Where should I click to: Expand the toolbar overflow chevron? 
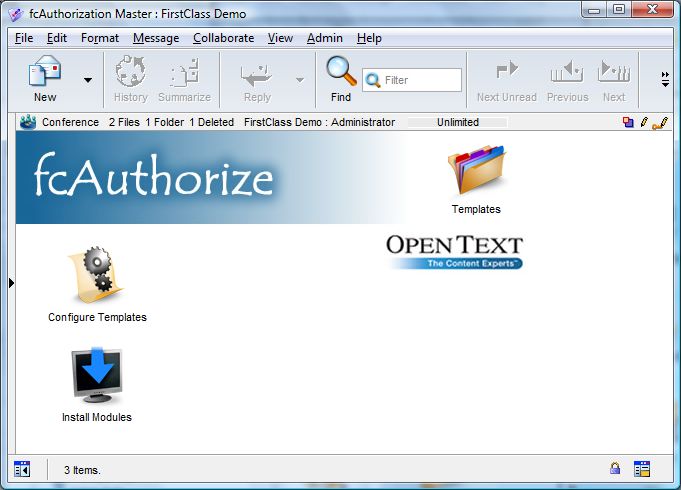(x=665, y=79)
